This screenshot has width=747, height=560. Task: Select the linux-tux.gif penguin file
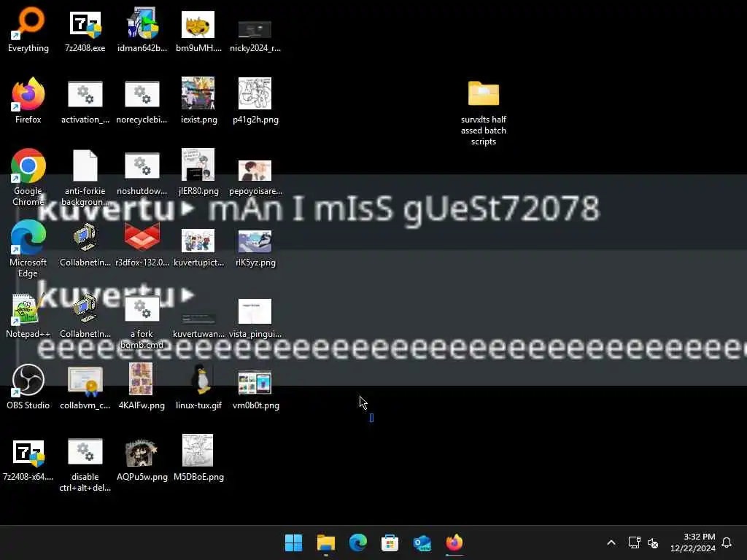click(x=198, y=386)
